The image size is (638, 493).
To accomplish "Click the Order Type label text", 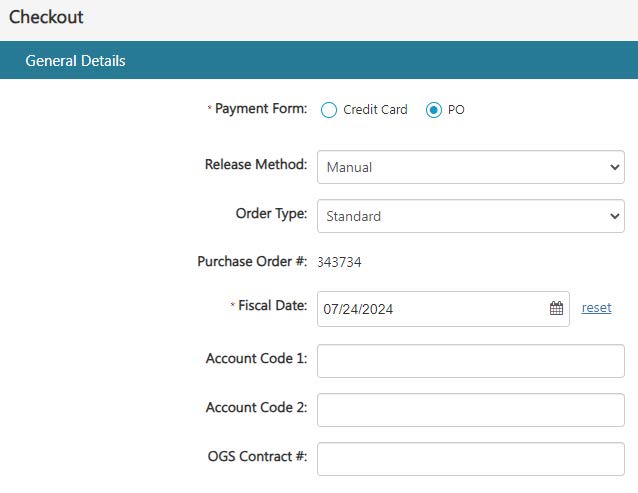I will click(271, 214).
